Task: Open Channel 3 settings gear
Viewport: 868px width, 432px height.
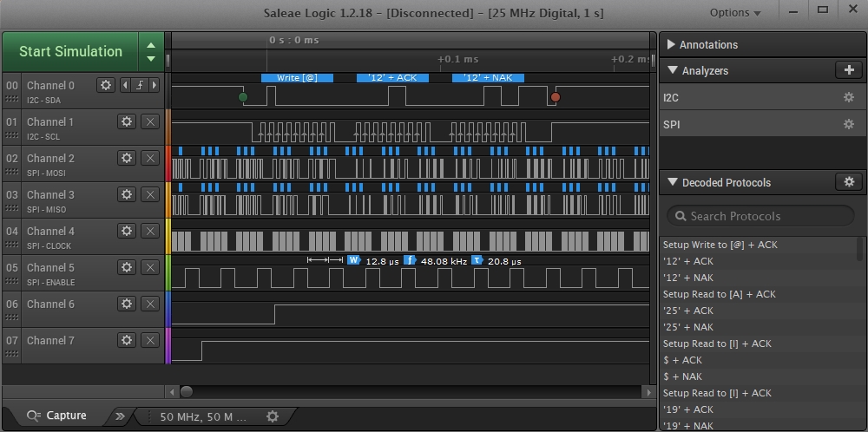Action: coord(127,194)
